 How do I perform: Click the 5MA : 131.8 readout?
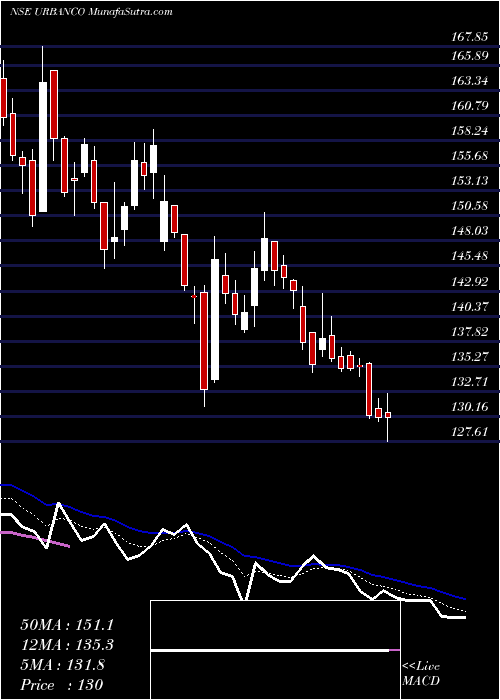pyautogui.click(x=62, y=665)
